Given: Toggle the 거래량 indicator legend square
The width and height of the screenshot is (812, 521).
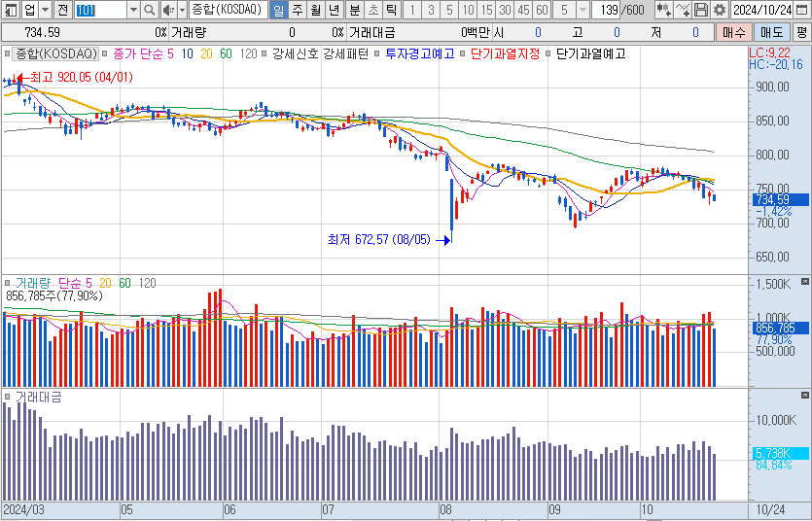Looking at the screenshot, I should point(8,283).
